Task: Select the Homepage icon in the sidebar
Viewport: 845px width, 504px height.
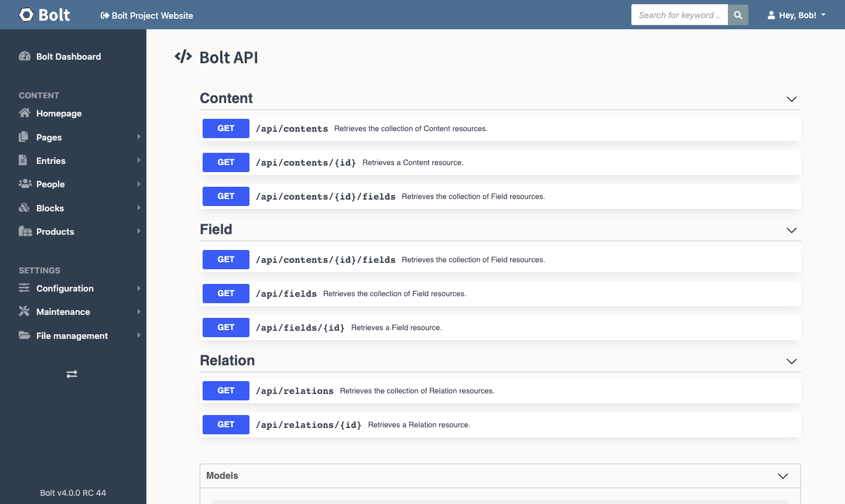Action: [x=25, y=113]
